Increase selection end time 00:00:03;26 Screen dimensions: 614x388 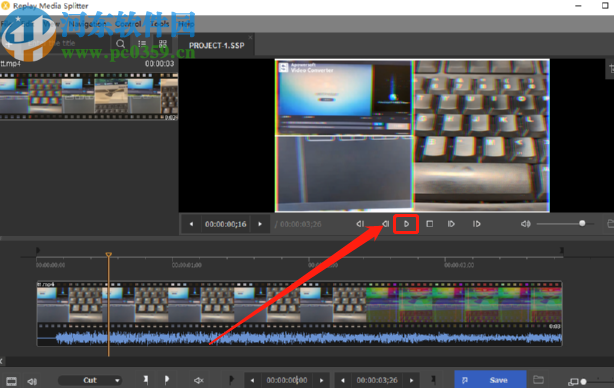411,380
